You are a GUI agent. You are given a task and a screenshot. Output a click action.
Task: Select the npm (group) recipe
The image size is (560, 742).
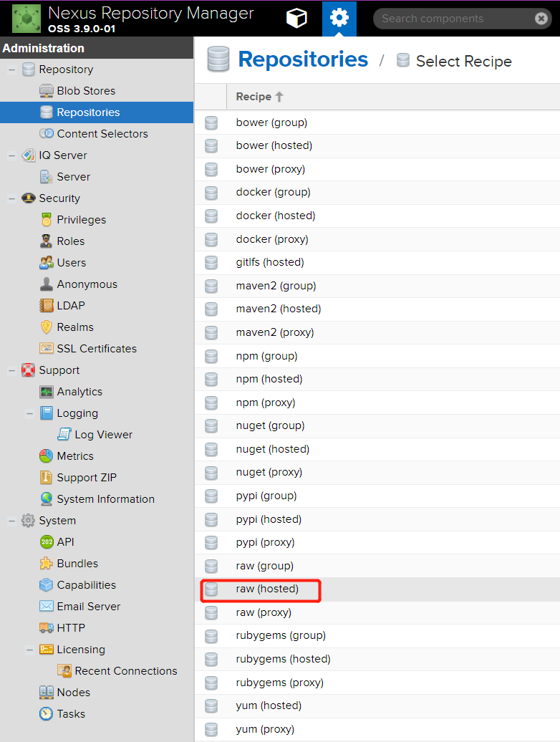coord(377,356)
